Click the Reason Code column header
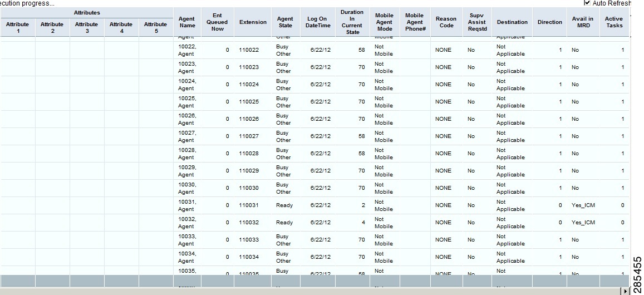 [446, 22]
